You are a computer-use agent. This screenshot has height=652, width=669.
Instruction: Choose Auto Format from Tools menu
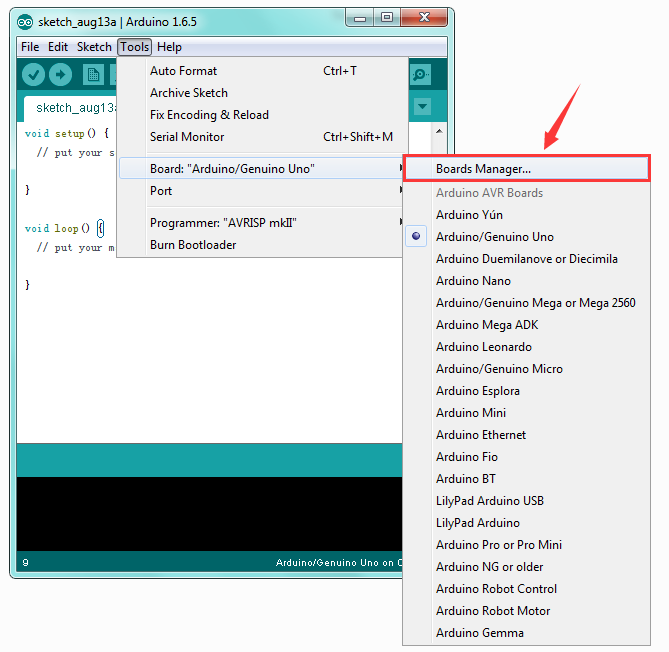click(x=261, y=71)
